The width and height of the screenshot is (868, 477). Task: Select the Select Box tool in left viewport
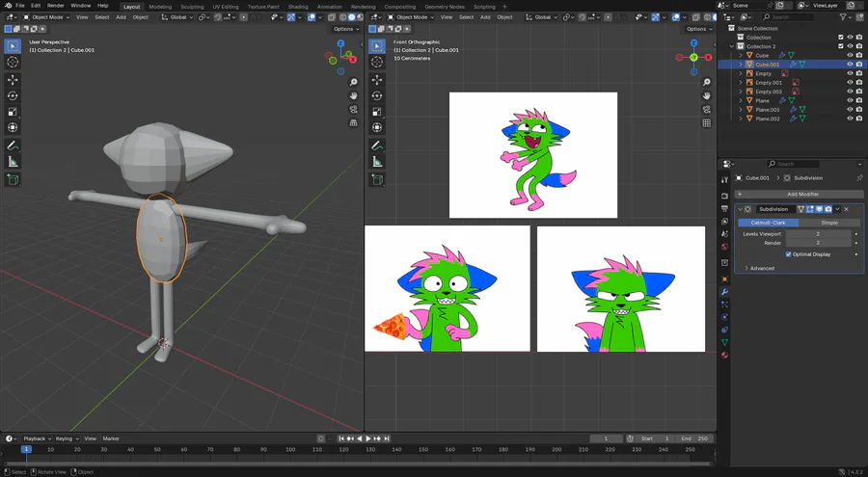[13, 46]
